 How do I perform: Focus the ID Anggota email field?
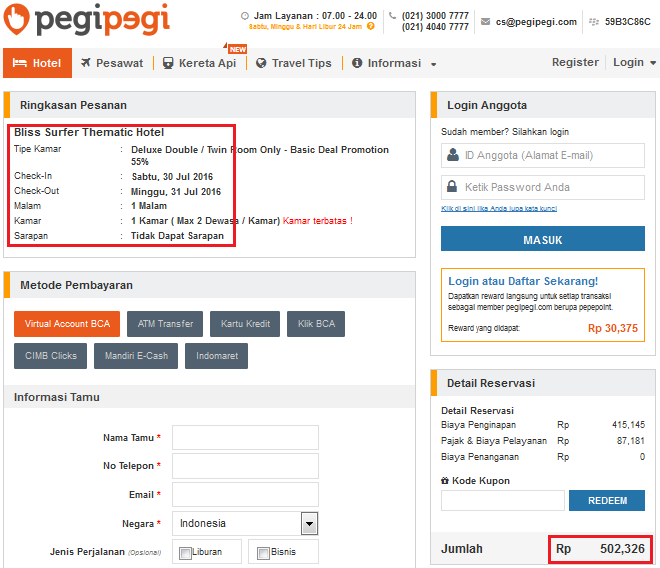tap(543, 155)
